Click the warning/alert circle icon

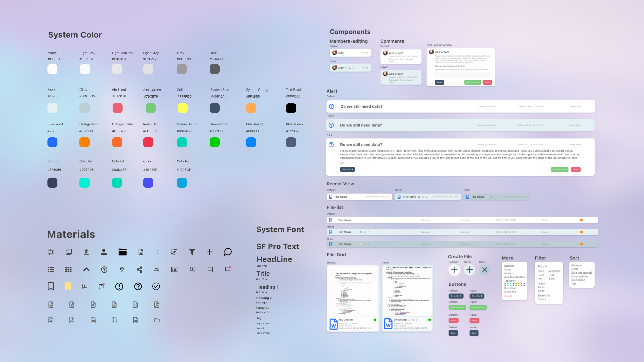(x=118, y=286)
